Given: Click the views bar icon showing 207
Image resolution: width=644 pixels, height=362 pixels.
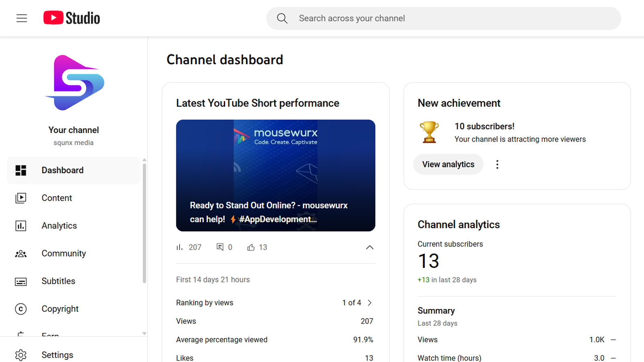Looking at the screenshot, I should click(x=180, y=247).
